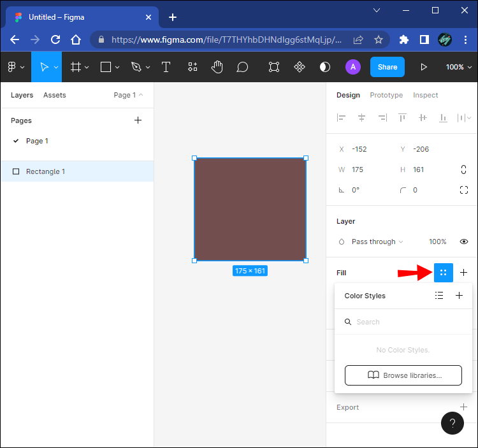This screenshot has height=448, width=478.
Task: Click the Present play button
Action: (x=424, y=67)
